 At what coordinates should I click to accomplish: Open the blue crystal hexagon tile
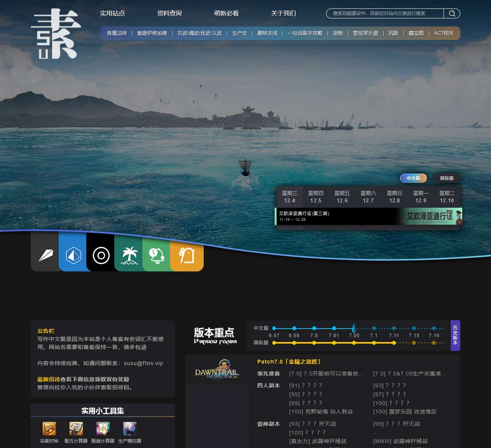(73, 255)
